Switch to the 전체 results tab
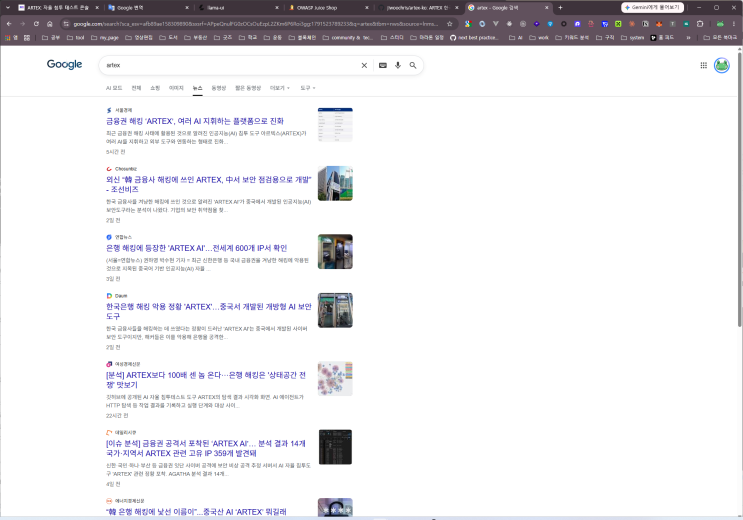743x520 pixels. tap(136, 88)
